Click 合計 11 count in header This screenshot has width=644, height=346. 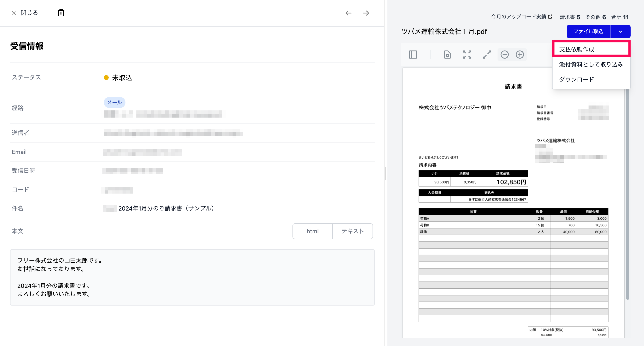point(620,17)
